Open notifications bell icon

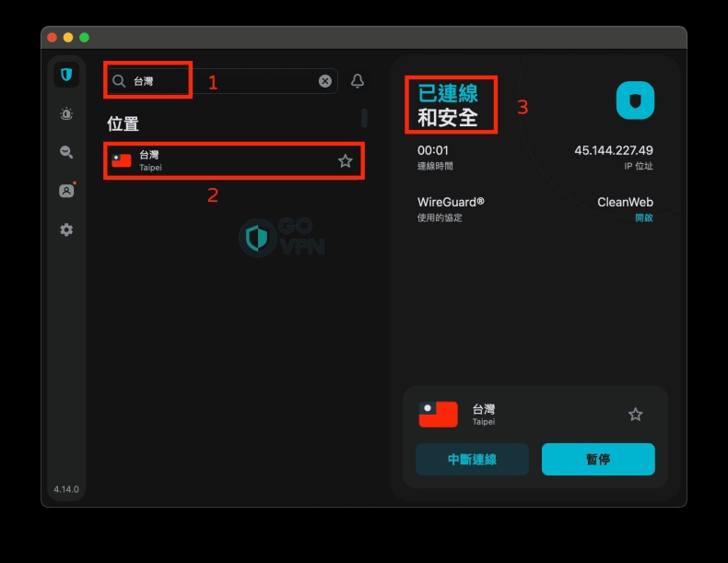[357, 81]
